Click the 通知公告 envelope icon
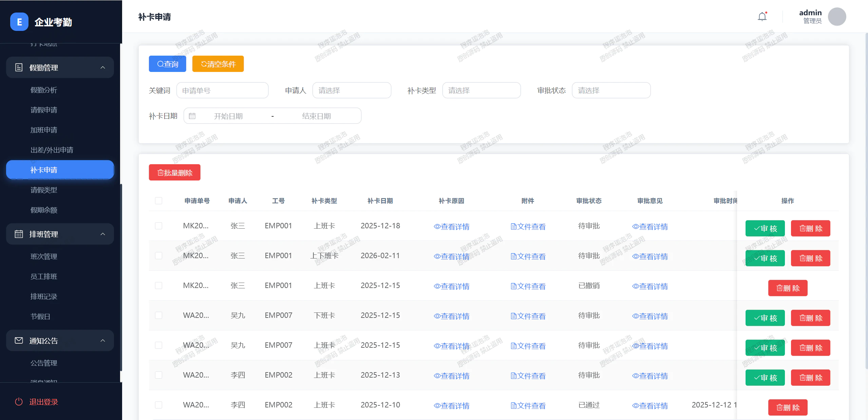 tap(19, 340)
